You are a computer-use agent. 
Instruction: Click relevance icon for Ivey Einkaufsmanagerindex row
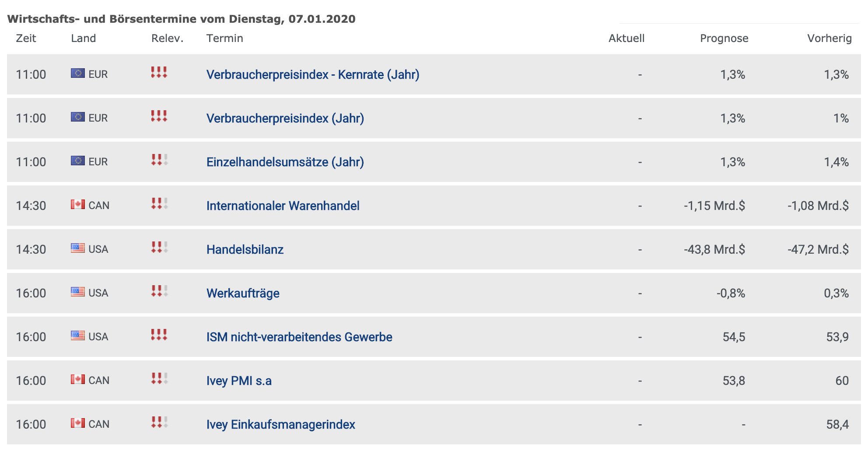(159, 422)
